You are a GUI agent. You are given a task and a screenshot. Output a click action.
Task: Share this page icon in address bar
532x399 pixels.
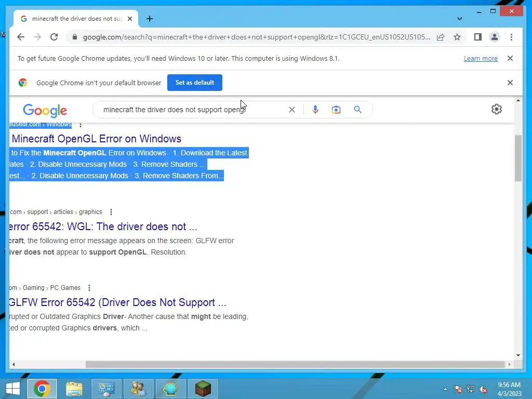[441, 37]
